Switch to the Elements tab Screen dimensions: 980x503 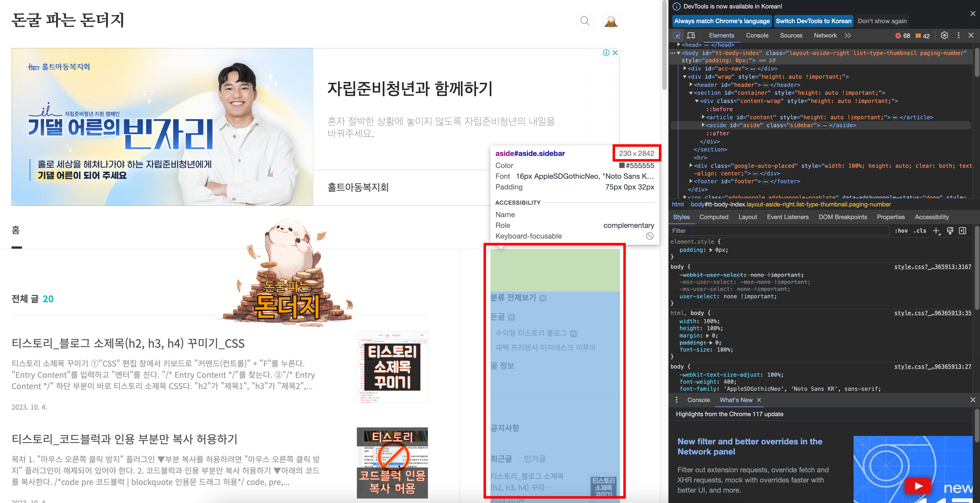click(x=721, y=36)
